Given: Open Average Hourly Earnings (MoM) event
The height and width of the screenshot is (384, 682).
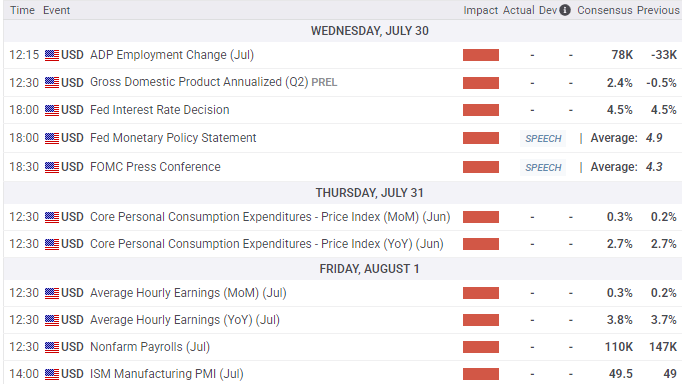Looking at the screenshot, I should coord(188,293).
